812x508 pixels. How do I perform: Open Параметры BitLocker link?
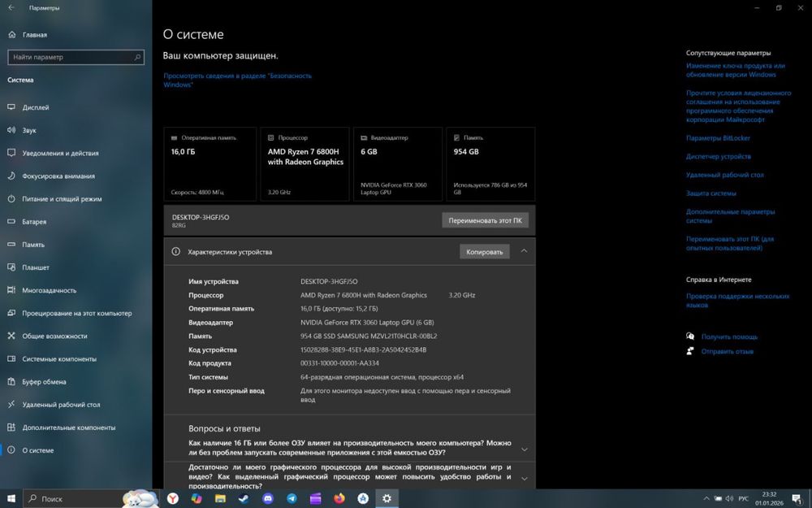718,138
